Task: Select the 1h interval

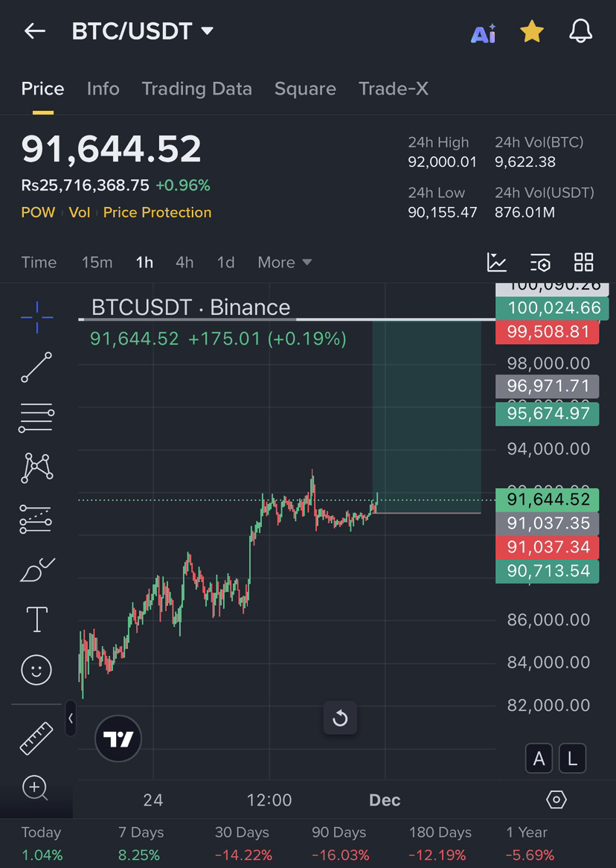Action: [x=144, y=262]
